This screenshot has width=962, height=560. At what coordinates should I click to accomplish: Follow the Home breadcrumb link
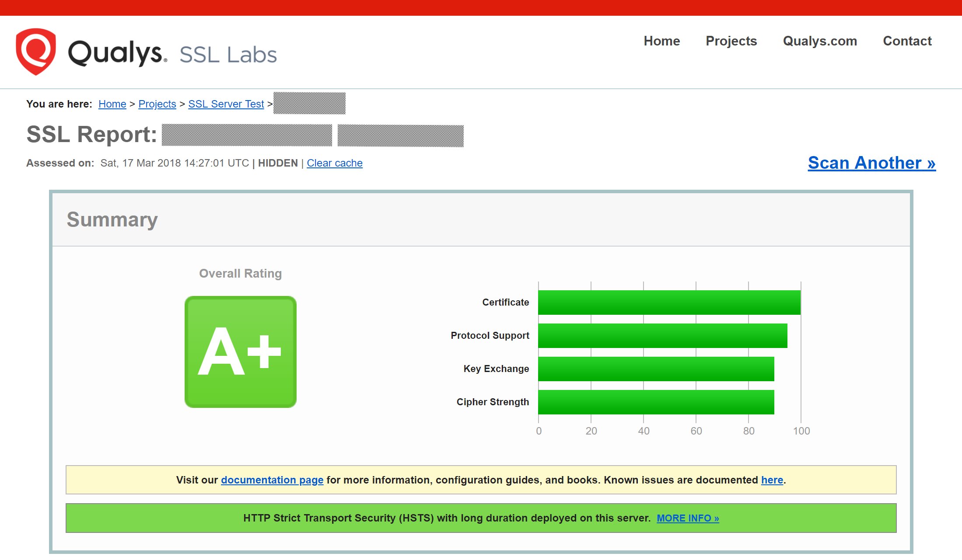[x=112, y=104]
